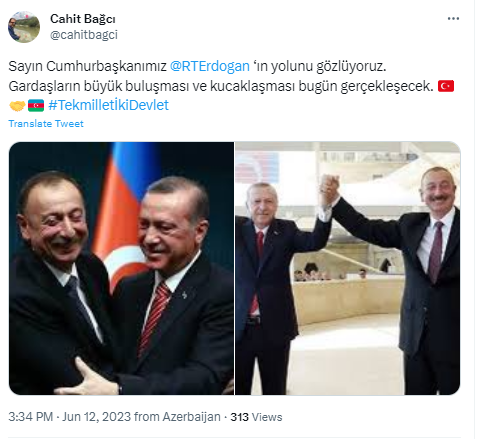The height and width of the screenshot is (439, 482).
Task: Click the 313 Views counter
Action: tap(256, 417)
